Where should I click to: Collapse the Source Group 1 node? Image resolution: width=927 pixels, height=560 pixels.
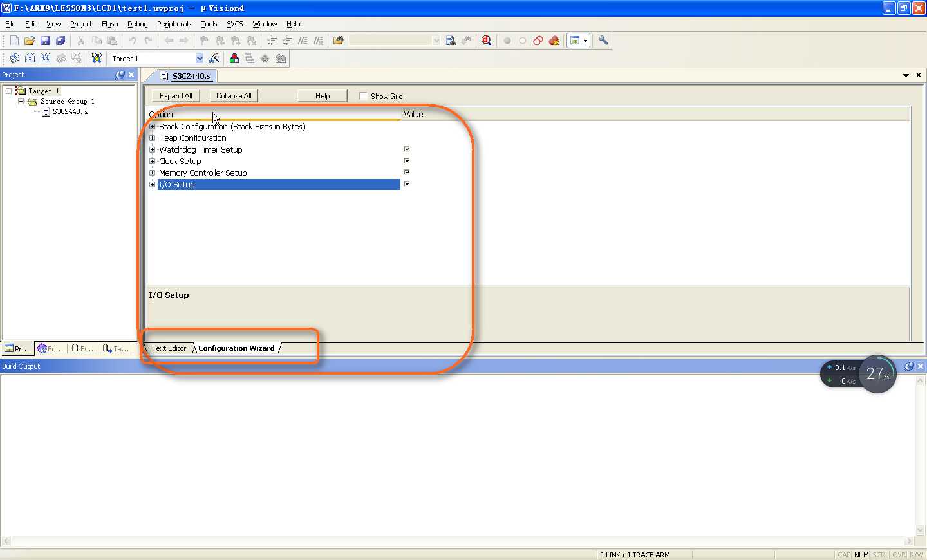tap(21, 101)
